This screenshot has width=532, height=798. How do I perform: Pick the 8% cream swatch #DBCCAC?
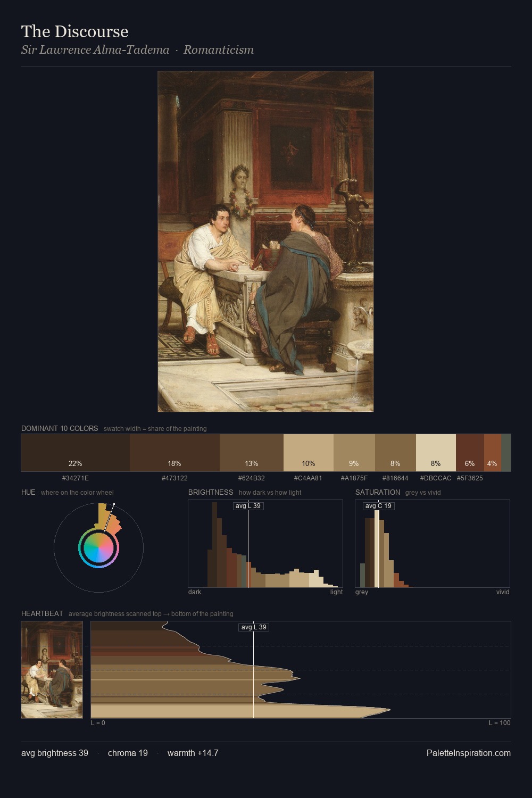coord(436,453)
